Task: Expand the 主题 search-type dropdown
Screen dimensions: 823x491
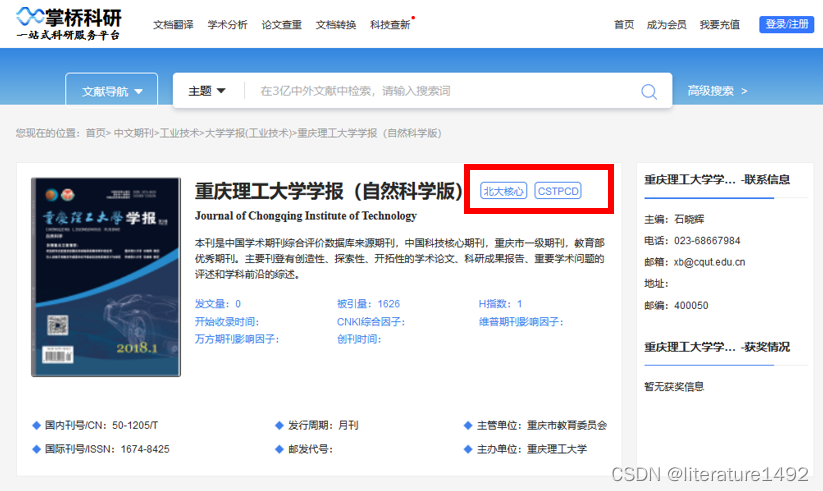Action: (207, 91)
